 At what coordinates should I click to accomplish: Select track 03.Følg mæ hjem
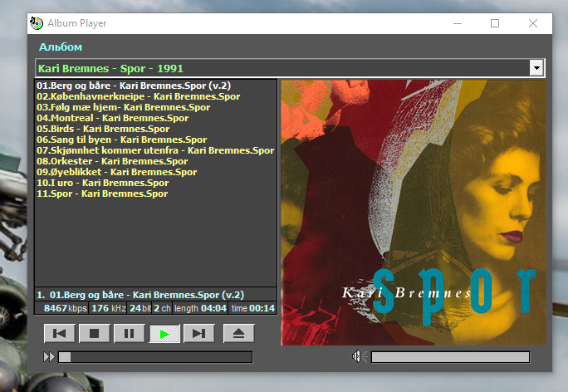155,108
